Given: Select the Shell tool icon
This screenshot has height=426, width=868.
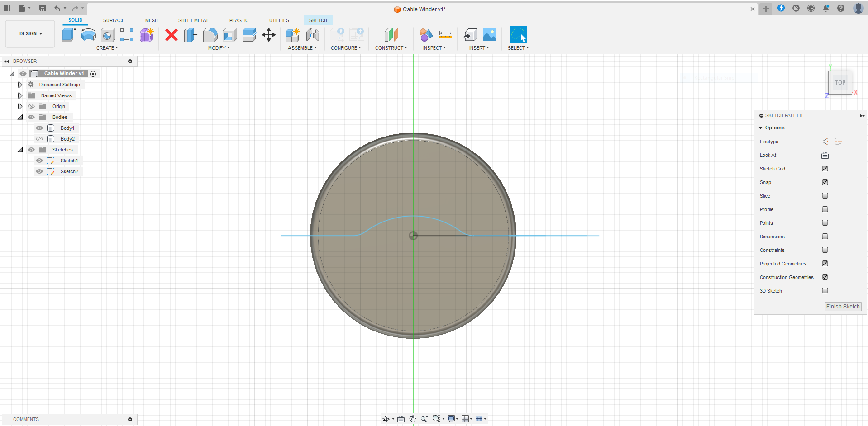Looking at the screenshot, I should (230, 35).
